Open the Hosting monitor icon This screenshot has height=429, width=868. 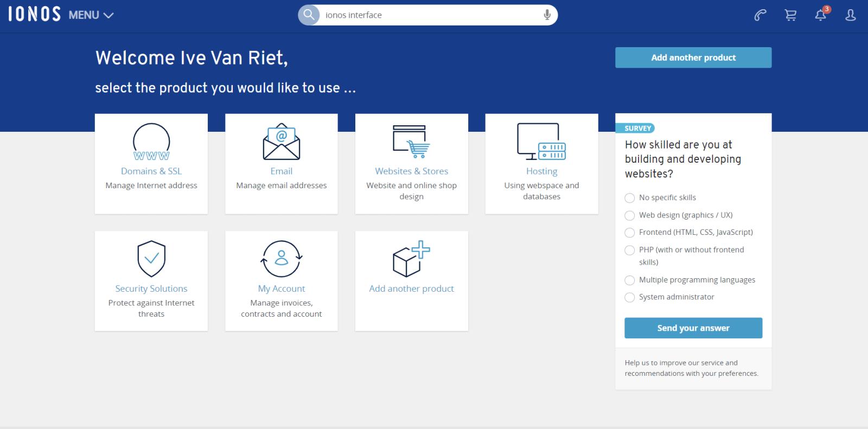coord(541,142)
